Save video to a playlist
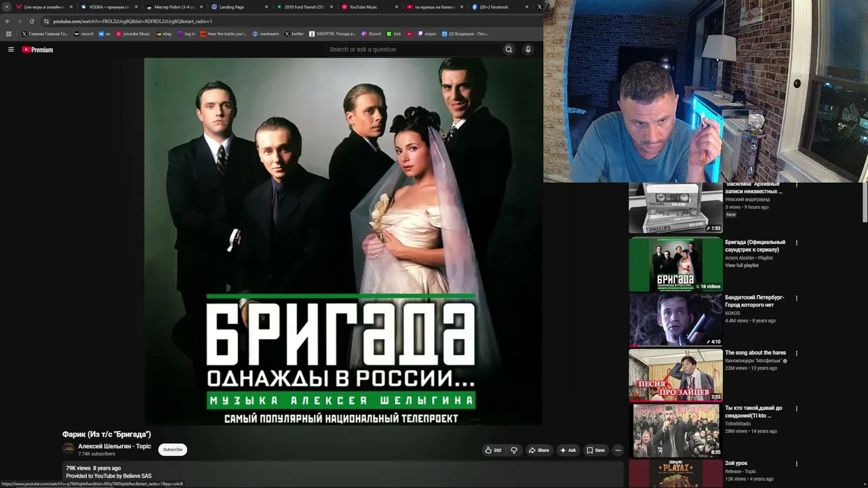Screen dimensions: 868x488 click(x=595, y=450)
